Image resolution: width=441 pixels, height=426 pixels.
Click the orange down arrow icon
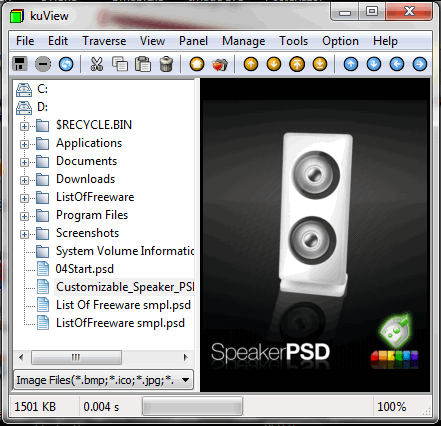coord(274,64)
